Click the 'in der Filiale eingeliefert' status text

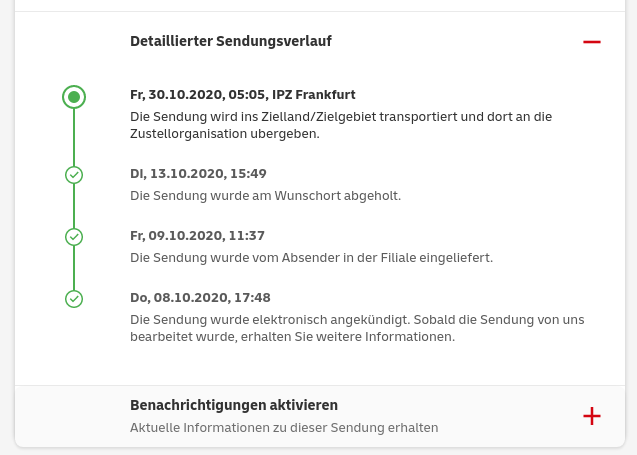(311, 257)
